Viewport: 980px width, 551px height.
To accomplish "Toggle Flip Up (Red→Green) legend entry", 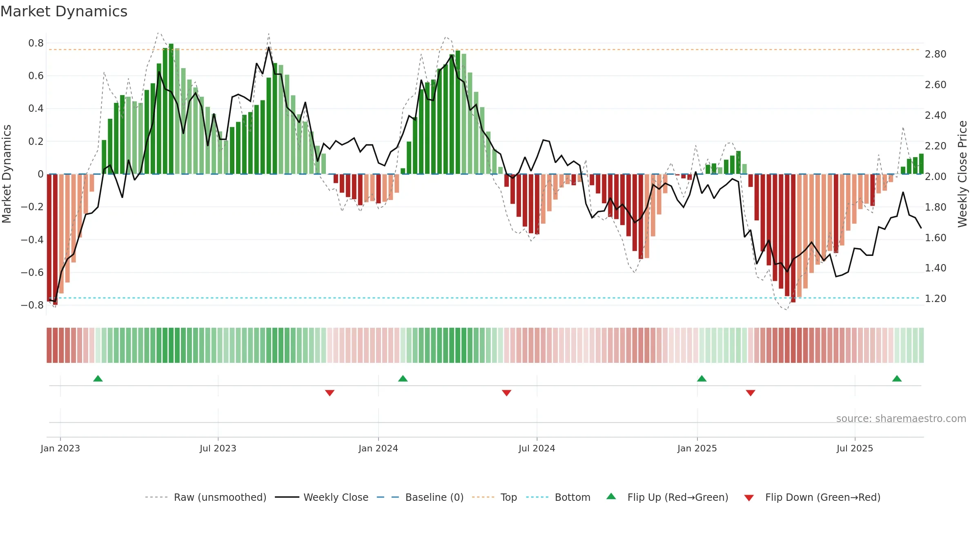I will (667, 497).
